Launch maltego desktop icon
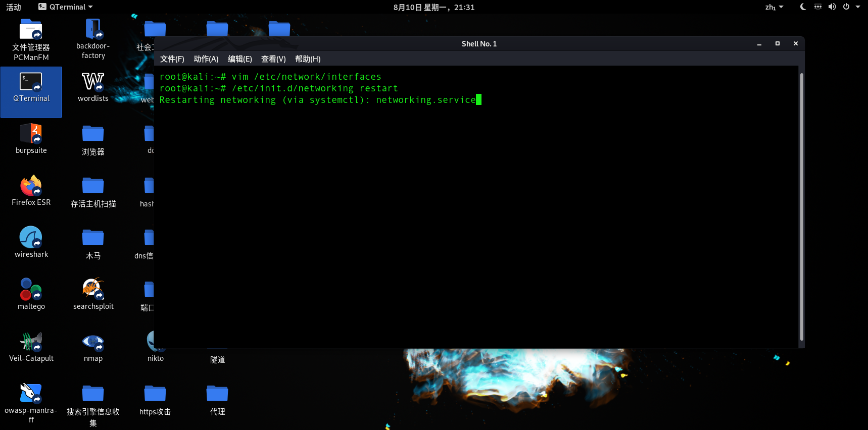Viewport: 868px width, 430px height. [x=31, y=294]
